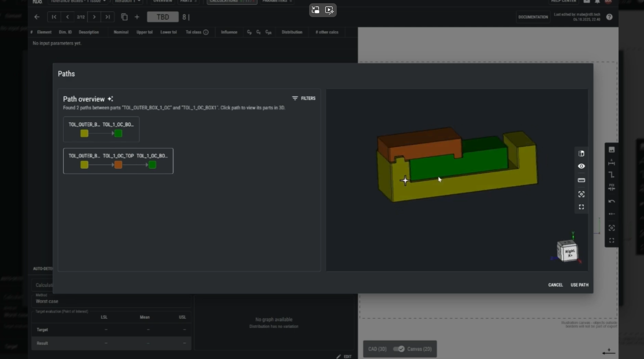This screenshot has height=359, width=644.
Task: Open the Iteration dropdown
Action: [128, 1]
